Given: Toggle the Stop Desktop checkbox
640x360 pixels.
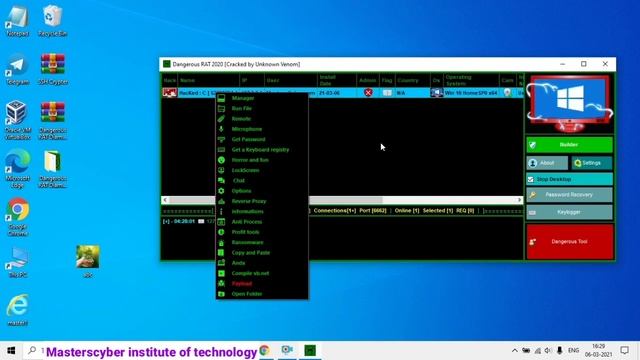Looking at the screenshot, I should 531,179.
